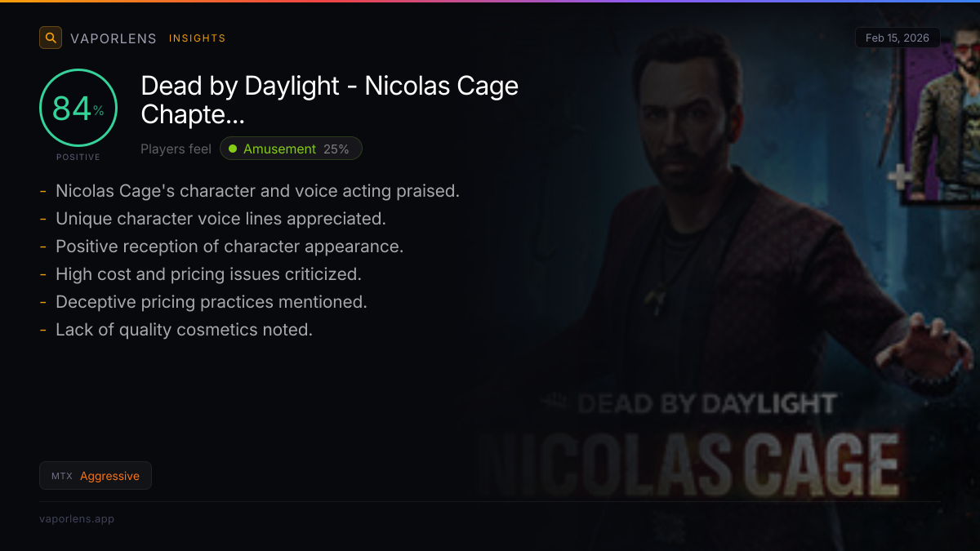Open the Dead by Daylight Nicolas Cage title

pyautogui.click(x=329, y=100)
